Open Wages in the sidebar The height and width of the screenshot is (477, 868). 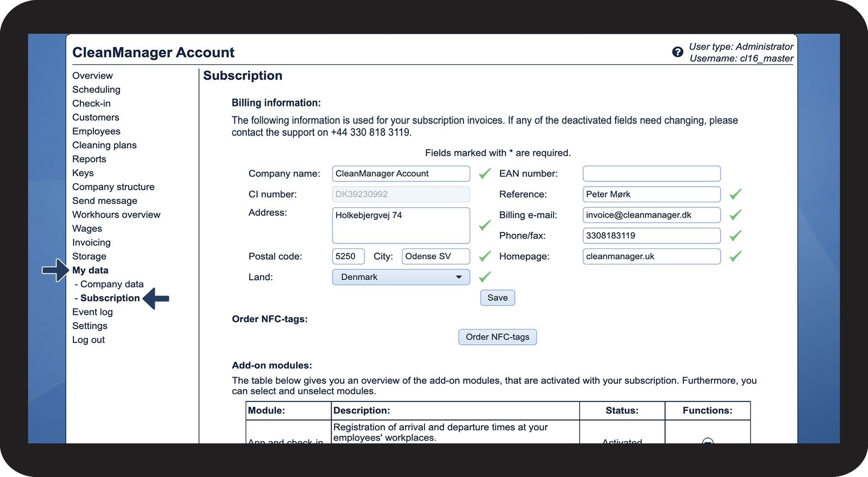(87, 228)
